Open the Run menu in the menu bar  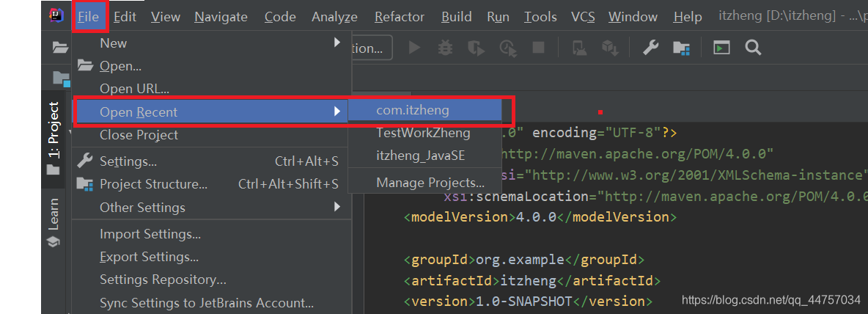499,17
